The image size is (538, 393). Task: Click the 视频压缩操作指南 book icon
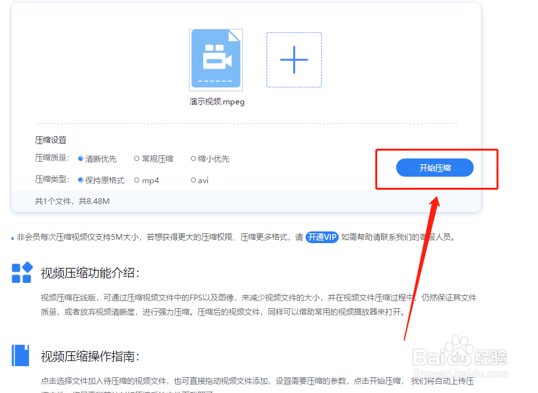[x=21, y=356]
